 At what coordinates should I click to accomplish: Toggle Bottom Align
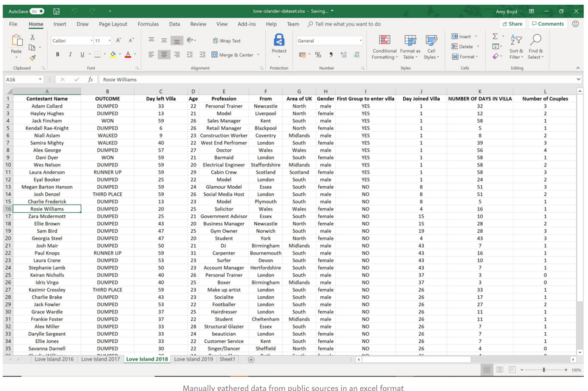point(177,41)
